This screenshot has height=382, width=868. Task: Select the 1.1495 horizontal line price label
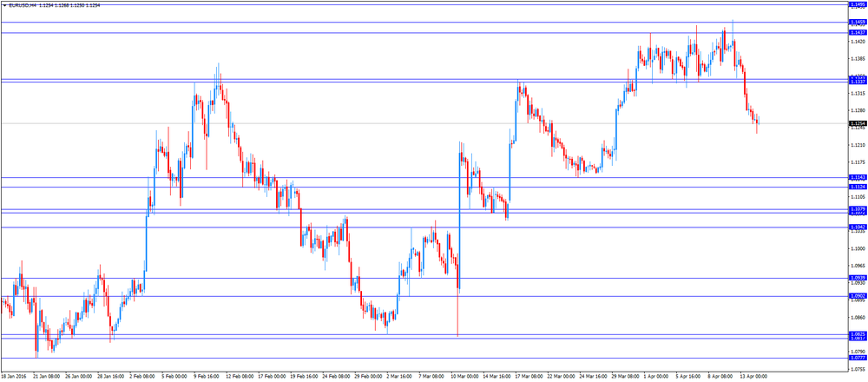pos(857,4)
